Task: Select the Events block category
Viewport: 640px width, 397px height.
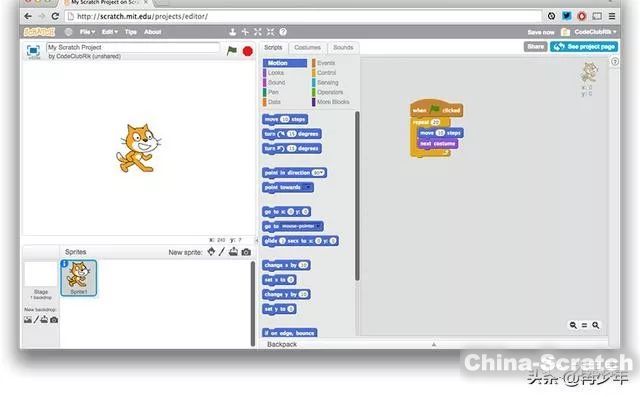Action: point(326,63)
